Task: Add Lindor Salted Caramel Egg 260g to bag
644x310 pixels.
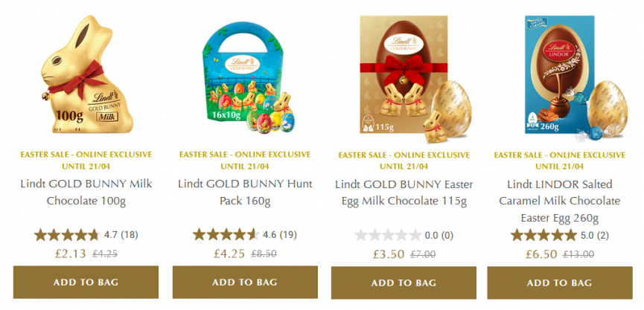Action: pyautogui.click(x=560, y=283)
